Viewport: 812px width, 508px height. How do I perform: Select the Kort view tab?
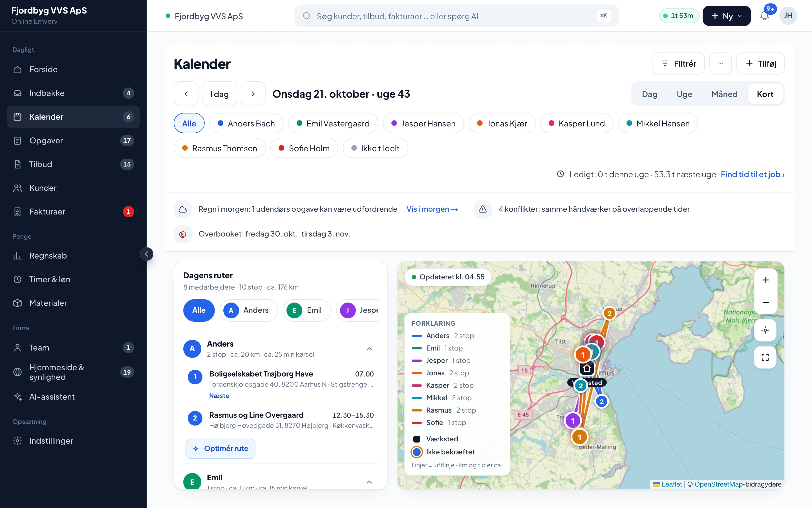tap(765, 94)
